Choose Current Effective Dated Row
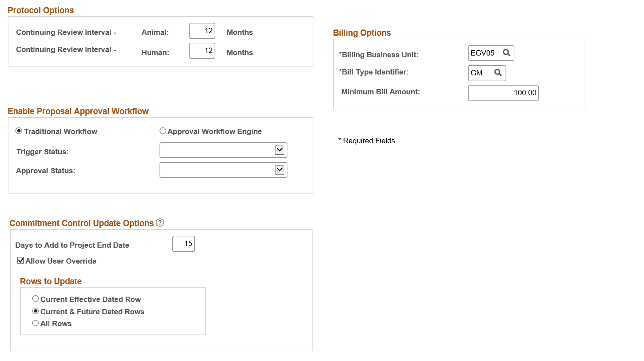 coord(35,299)
